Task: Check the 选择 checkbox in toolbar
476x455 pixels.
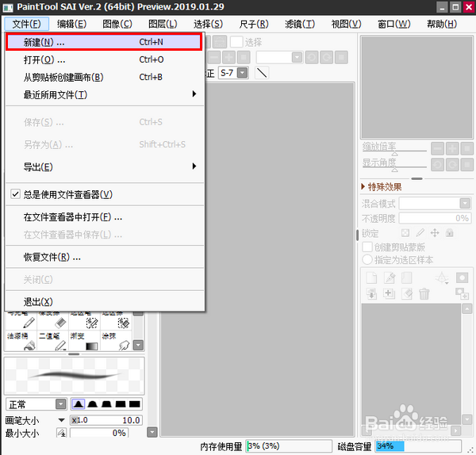Action: coord(236,42)
